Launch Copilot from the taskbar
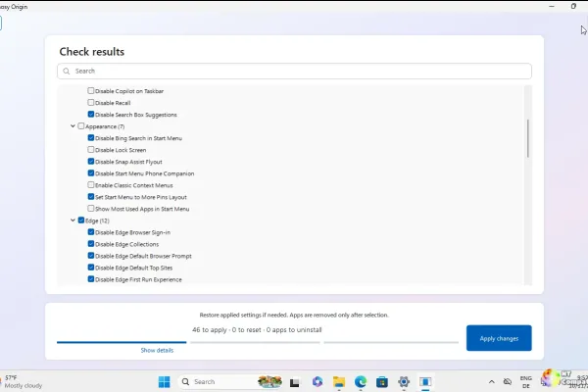Image resolution: width=588 pixels, height=392 pixels. tap(318, 382)
